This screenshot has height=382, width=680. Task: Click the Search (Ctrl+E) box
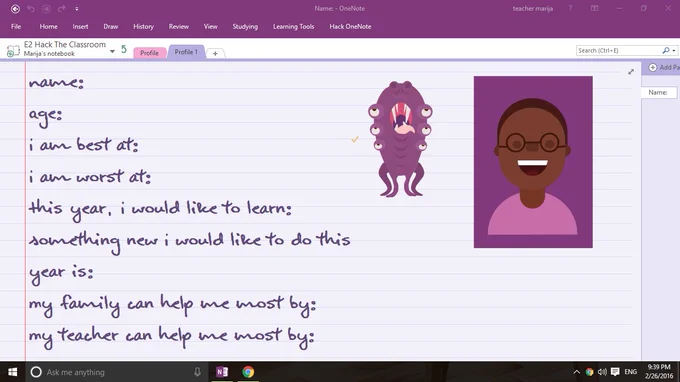pos(618,50)
